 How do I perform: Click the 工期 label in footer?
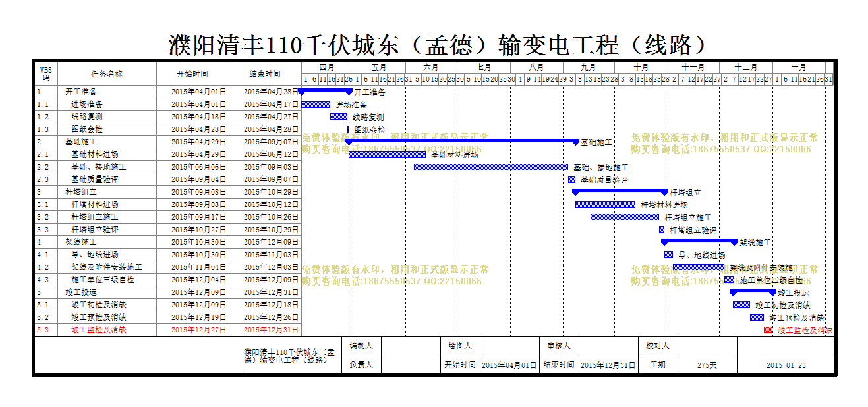coord(658,365)
